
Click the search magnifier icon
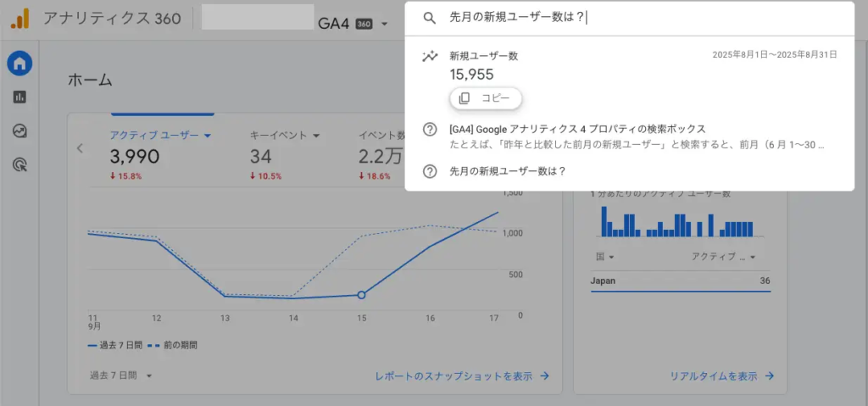[430, 18]
